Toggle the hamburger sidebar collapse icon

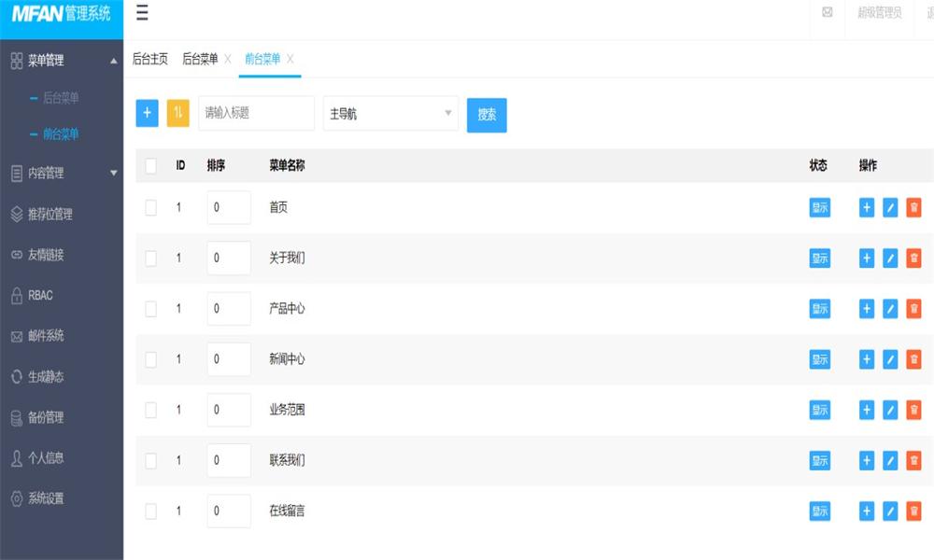tap(142, 12)
